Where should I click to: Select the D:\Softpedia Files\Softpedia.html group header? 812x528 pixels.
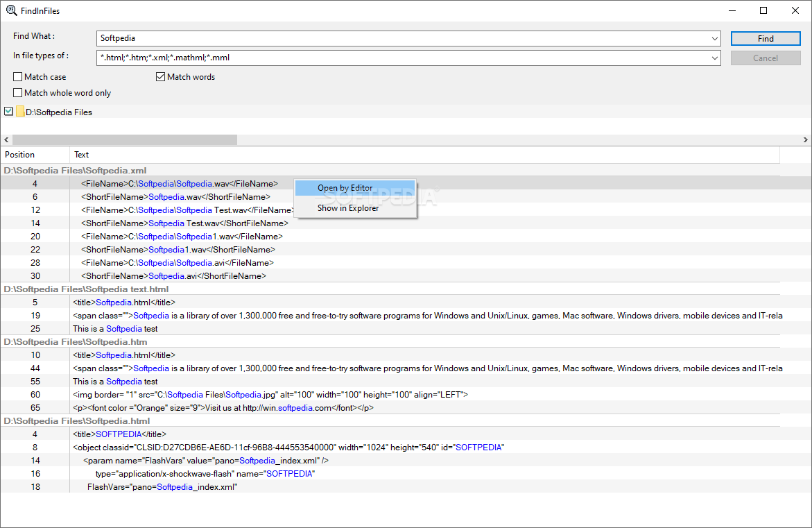pos(390,420)
